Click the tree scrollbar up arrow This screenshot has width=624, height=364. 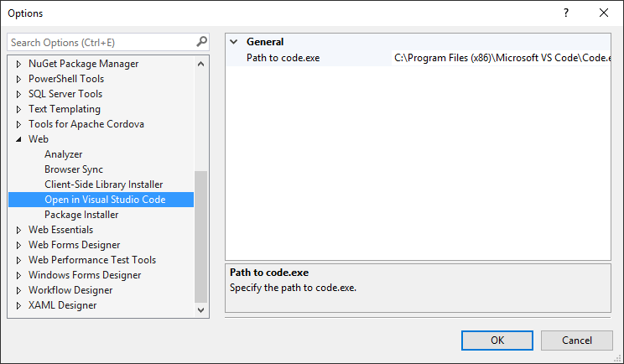[201, 64]
